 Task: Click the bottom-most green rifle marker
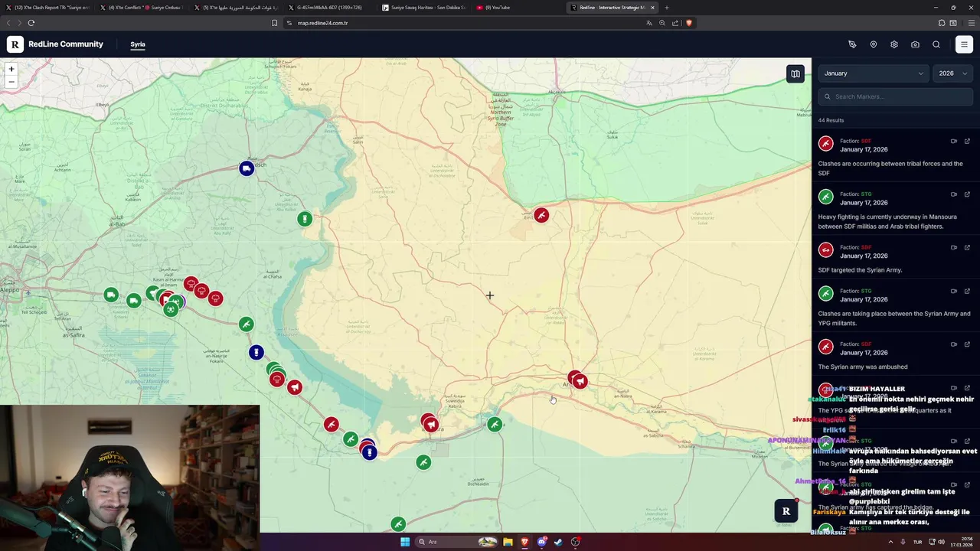tap(397, 524)
